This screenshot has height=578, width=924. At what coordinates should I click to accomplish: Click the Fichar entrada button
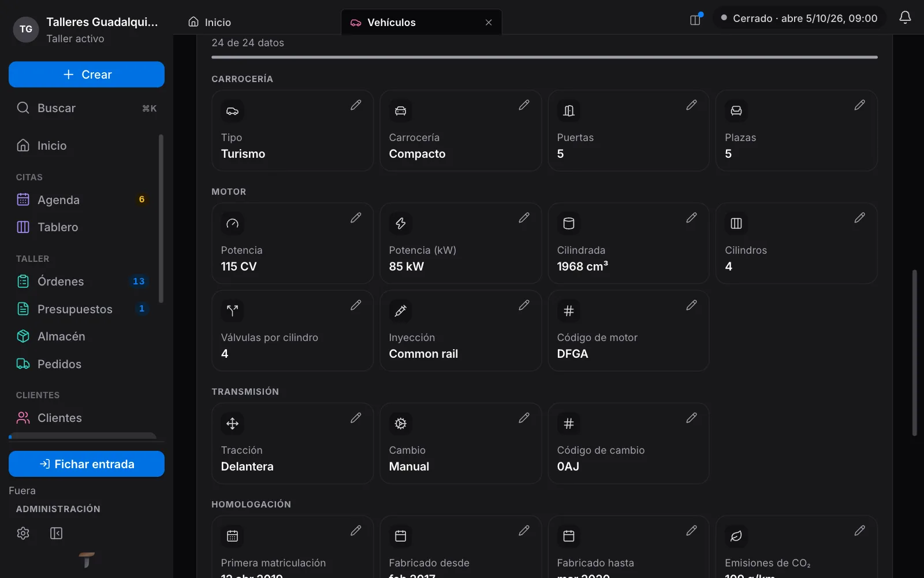[x=87, y=464]
